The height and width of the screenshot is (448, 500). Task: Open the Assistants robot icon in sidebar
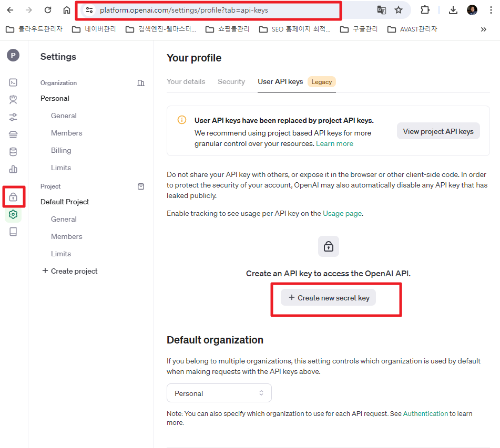(x=13, y=100)
